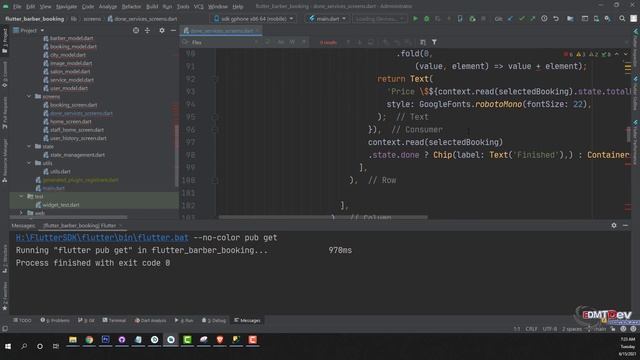The image size is (640, 360).
Task: Click the editor search text field
Action: click(222, 42)
